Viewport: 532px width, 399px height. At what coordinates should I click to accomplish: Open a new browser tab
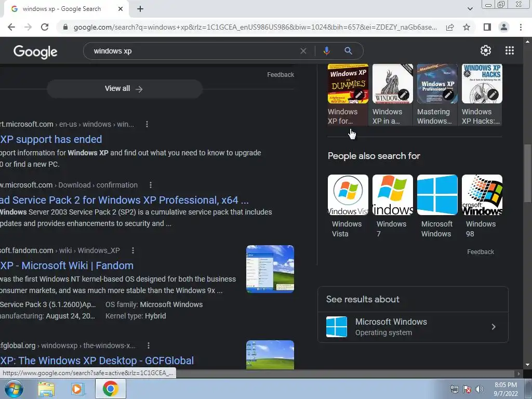click(140, 9)
